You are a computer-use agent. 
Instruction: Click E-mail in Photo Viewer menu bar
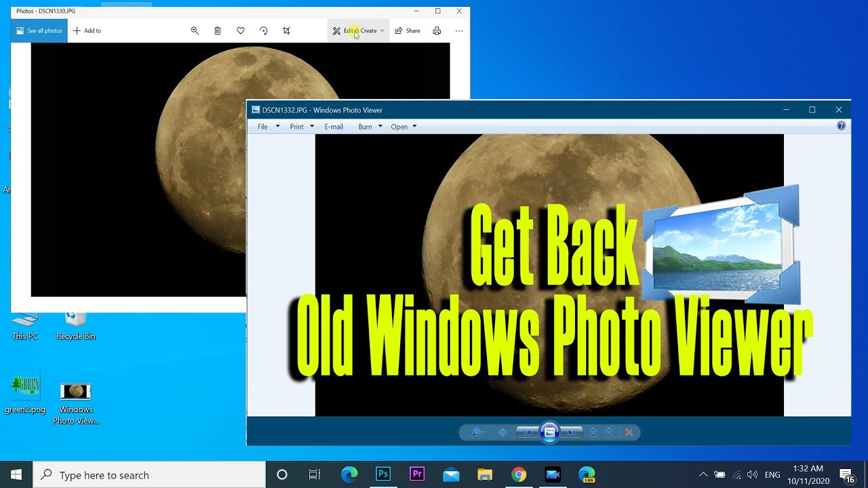334,127
